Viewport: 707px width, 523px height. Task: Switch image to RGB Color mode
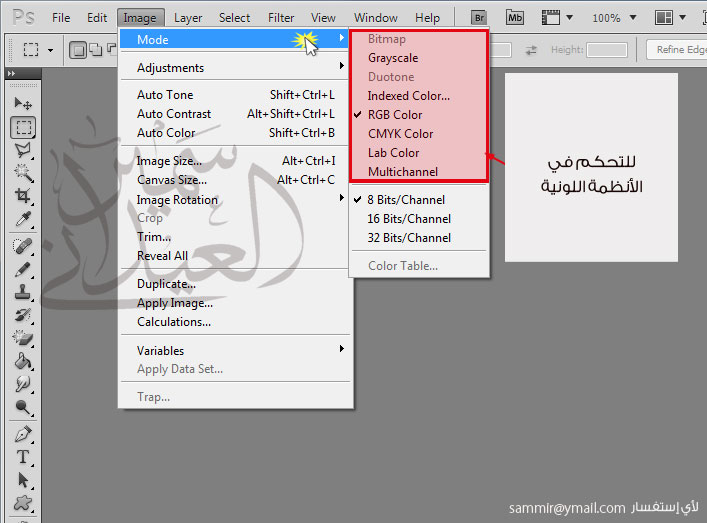pyautogui.click(x=419, y=115)
